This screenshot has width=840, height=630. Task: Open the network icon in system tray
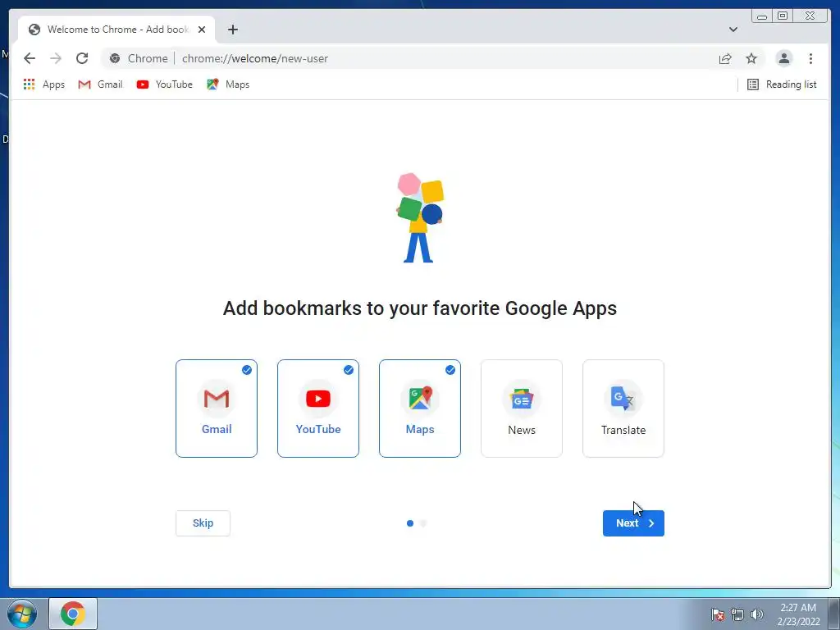737,614
